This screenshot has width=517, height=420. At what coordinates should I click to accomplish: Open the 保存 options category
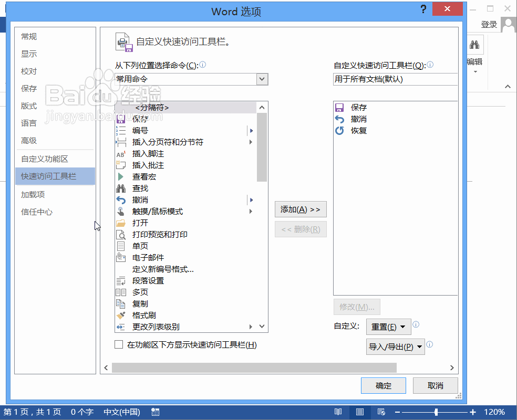[29, 89]
